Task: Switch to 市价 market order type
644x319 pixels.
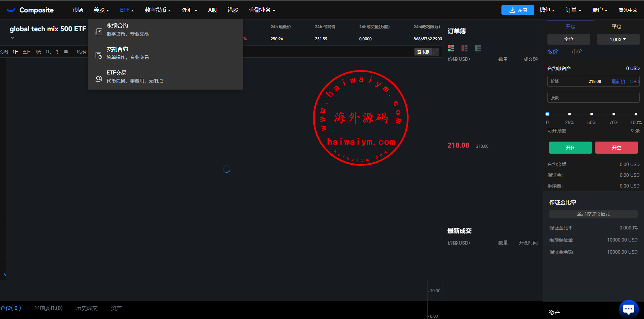Action: 577,52
